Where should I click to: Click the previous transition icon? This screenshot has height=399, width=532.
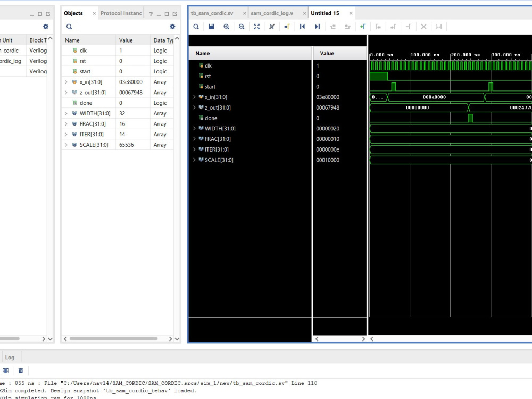tap(332, 27)
